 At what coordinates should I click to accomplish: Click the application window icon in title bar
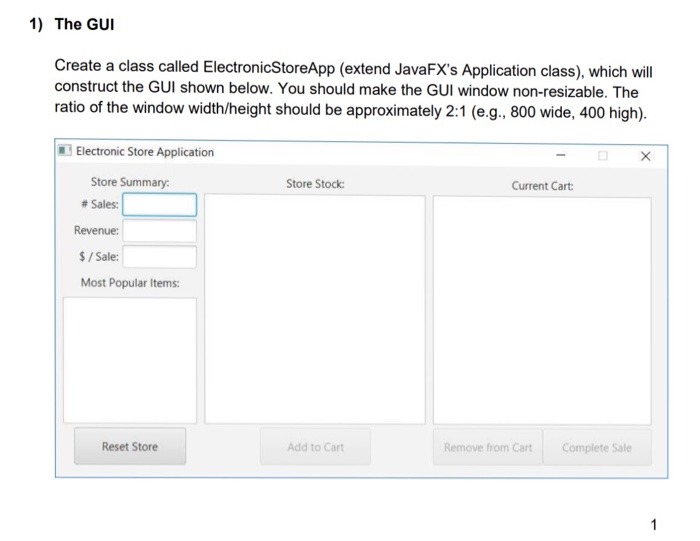65,150
